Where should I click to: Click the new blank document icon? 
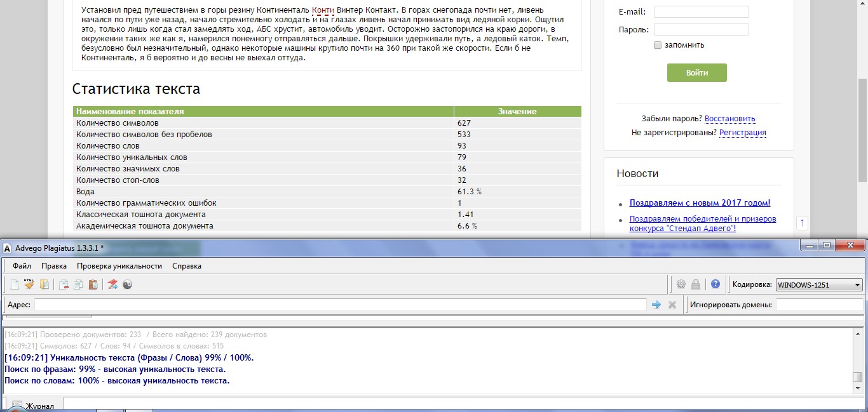click(14, 284)
